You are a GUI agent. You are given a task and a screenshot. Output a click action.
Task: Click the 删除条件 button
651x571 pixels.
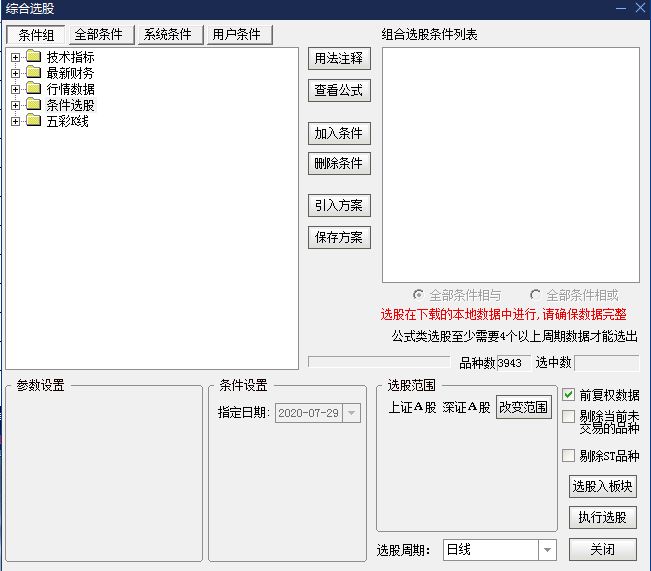pyautogui.click(x=339, y=164)
